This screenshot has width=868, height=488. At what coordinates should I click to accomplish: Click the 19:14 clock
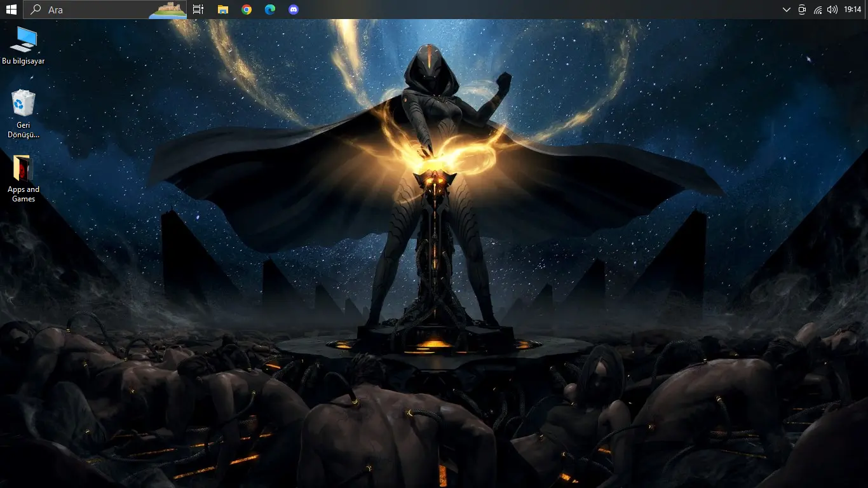852,10
